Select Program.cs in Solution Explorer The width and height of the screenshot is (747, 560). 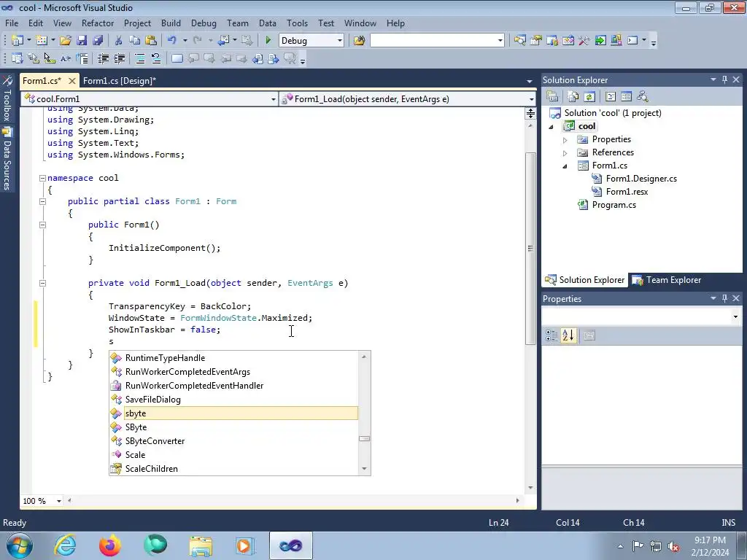point(614,205)
